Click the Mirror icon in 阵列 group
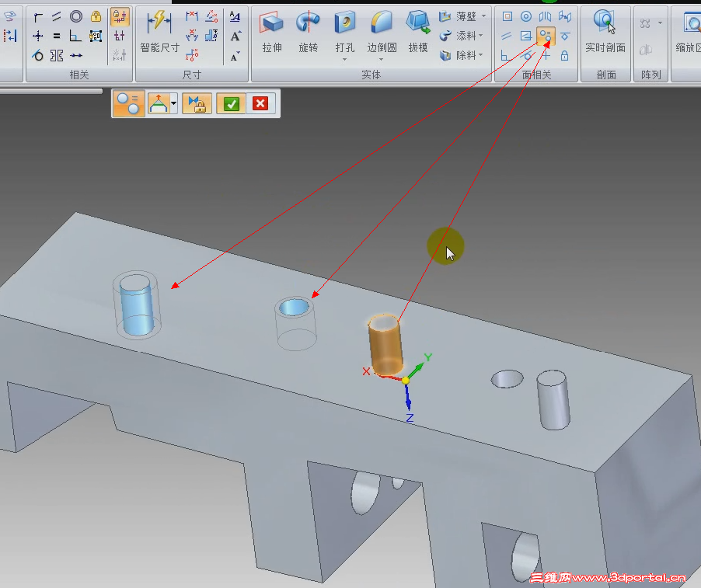 [645, 50]
